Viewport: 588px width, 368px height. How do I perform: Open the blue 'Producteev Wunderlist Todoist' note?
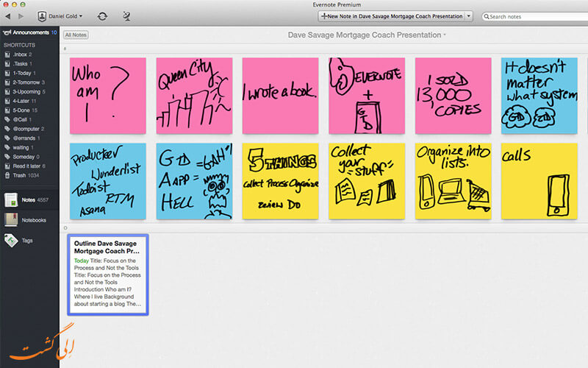[x=108, y=181]
